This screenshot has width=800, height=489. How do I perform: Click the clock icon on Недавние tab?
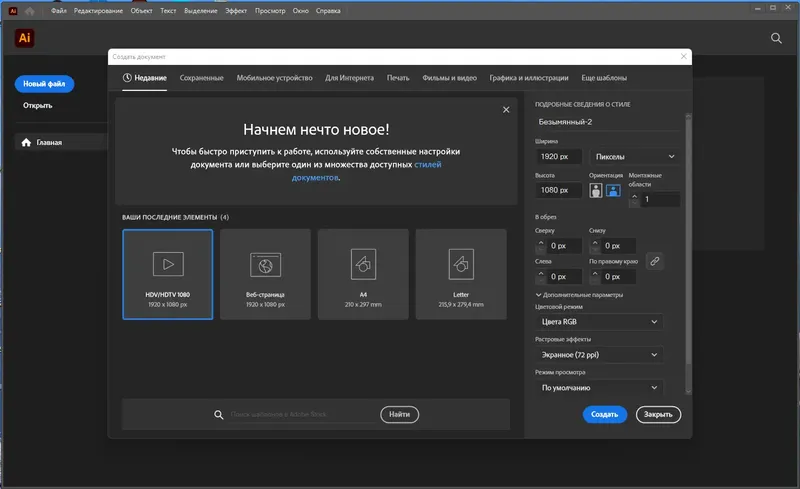point(127,78)
